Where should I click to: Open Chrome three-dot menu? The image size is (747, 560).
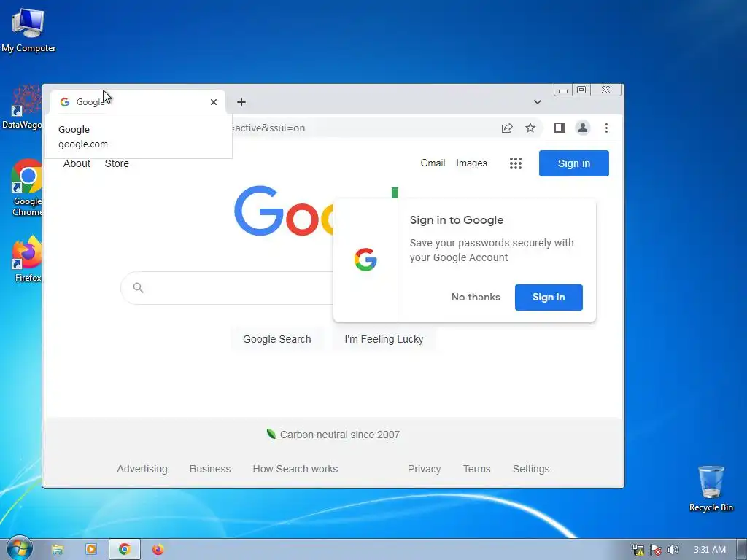point(606,128)
